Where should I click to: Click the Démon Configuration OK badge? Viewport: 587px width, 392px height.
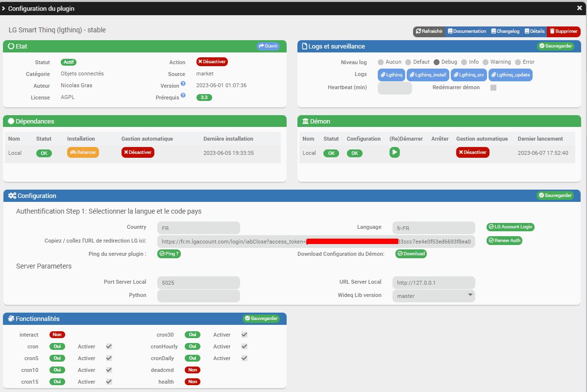pos(355,153)
